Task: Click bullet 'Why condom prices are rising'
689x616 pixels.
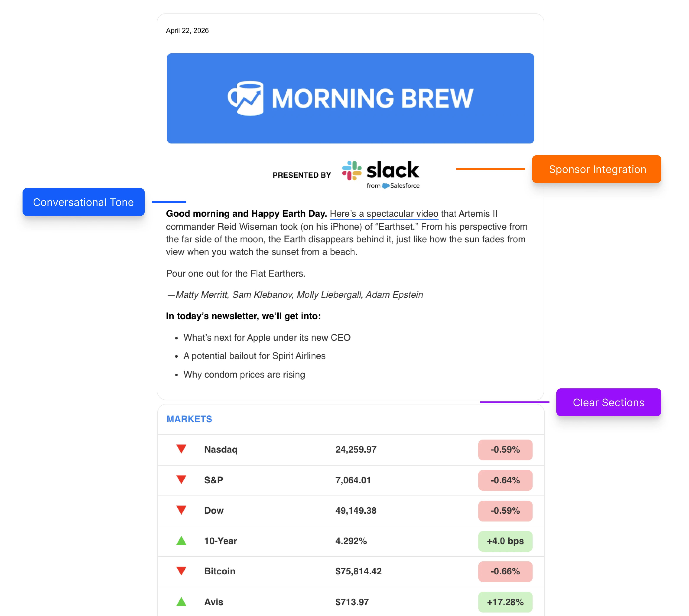Action: (x=244, y=375)
